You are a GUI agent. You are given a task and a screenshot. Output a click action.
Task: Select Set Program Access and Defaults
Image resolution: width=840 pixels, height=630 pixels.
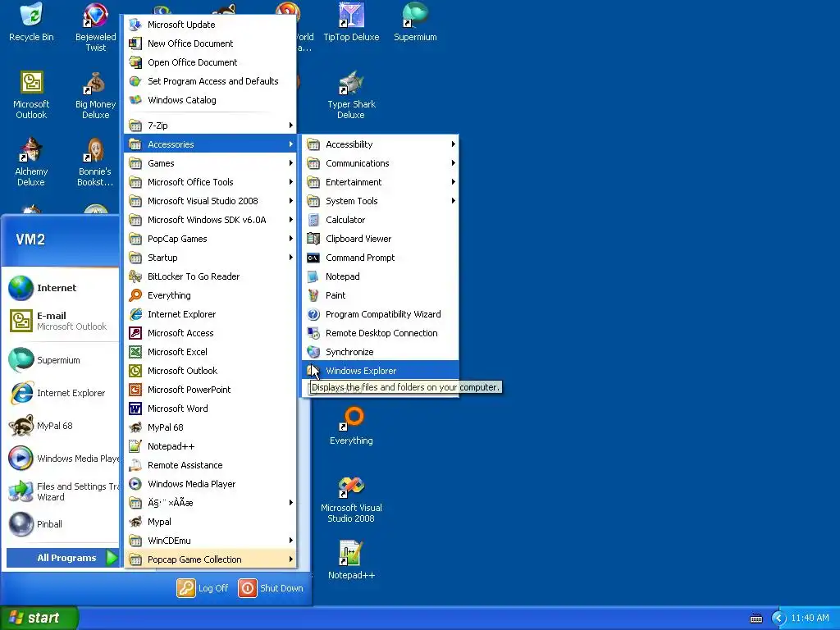210,81
